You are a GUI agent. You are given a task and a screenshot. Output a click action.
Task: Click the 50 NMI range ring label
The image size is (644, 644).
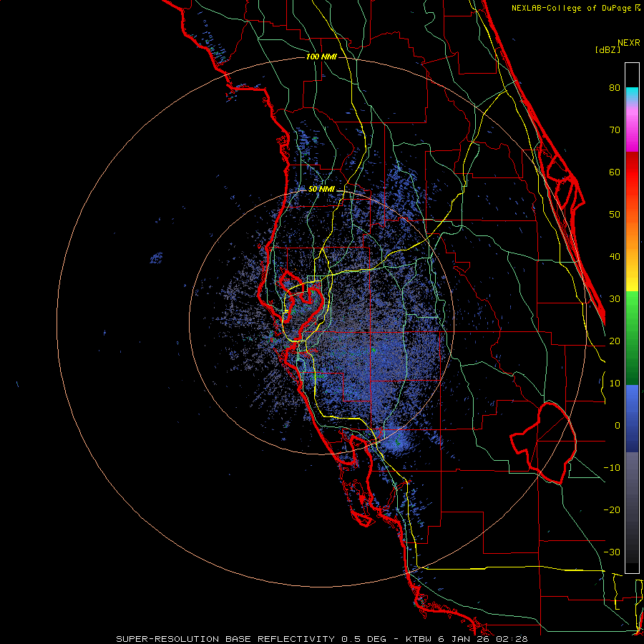click(x=321, y=190)
